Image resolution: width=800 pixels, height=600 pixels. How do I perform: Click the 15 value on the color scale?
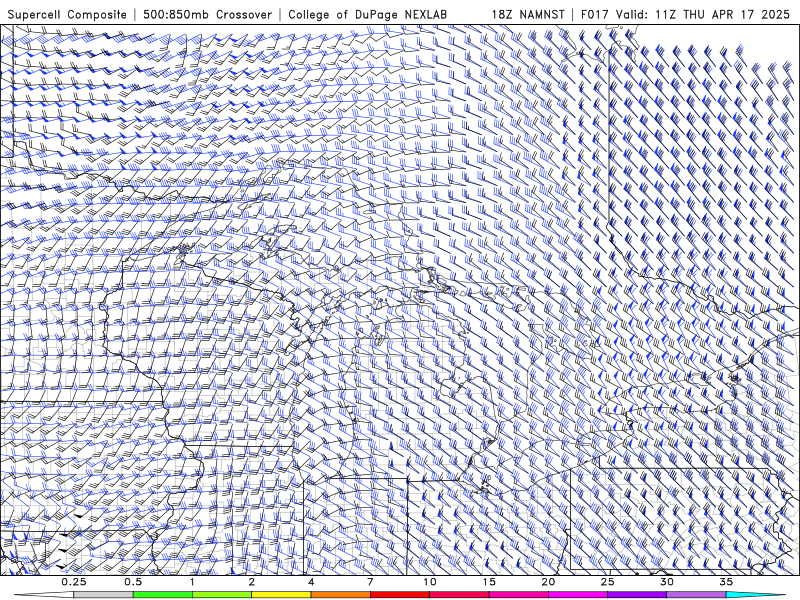coord(489,582)
